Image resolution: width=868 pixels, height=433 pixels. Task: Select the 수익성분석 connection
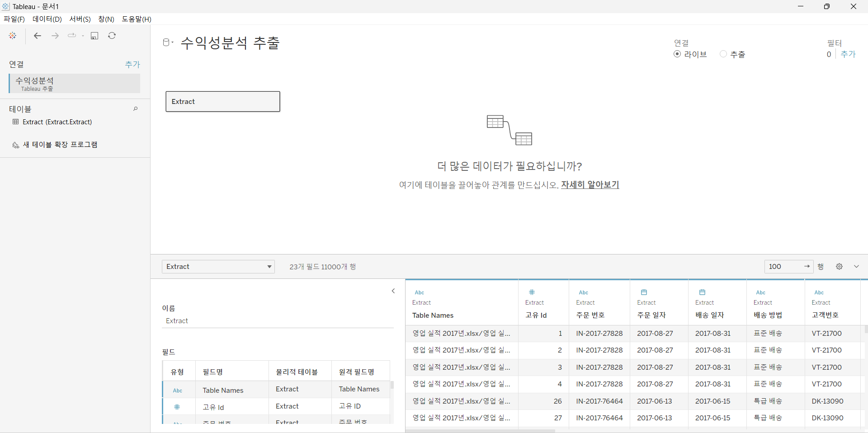click(75, 84)
